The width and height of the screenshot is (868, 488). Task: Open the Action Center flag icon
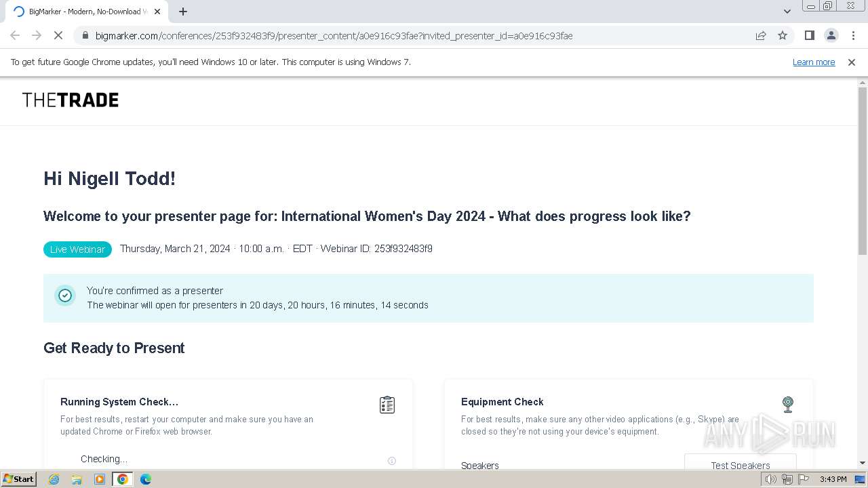tap(803, 479)
